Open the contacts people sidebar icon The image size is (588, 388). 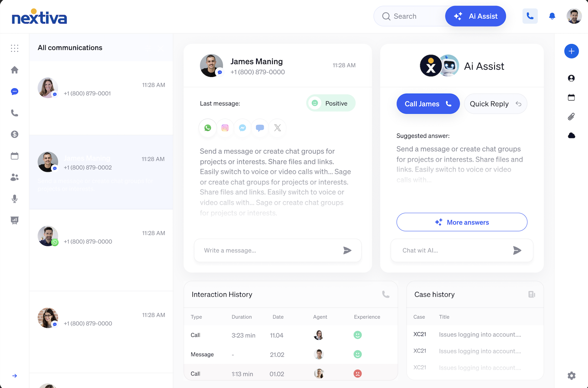pos(14,177)
